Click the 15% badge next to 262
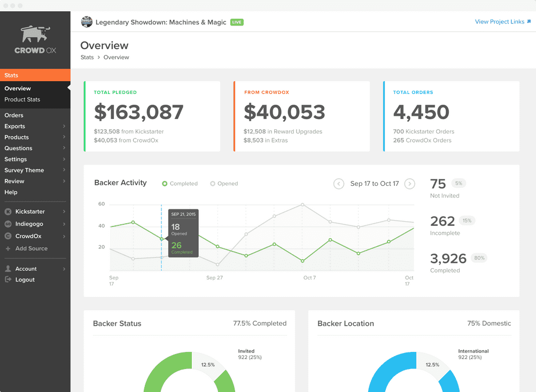536x392 pixels. [x=467, y=221]
